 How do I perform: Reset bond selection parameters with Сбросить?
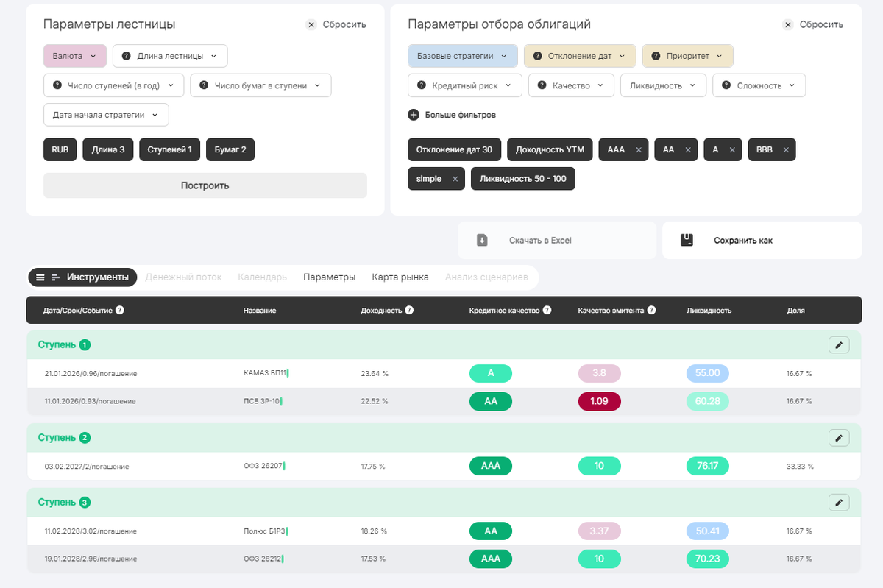(813, 24)
